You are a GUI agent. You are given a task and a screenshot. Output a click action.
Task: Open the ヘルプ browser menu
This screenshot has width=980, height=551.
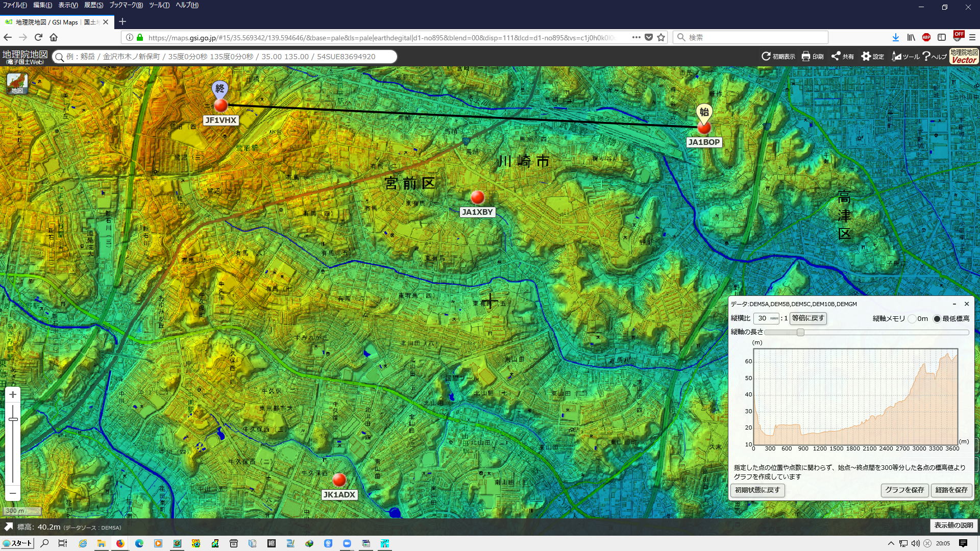pyautogui.click(x=187, y=5)
